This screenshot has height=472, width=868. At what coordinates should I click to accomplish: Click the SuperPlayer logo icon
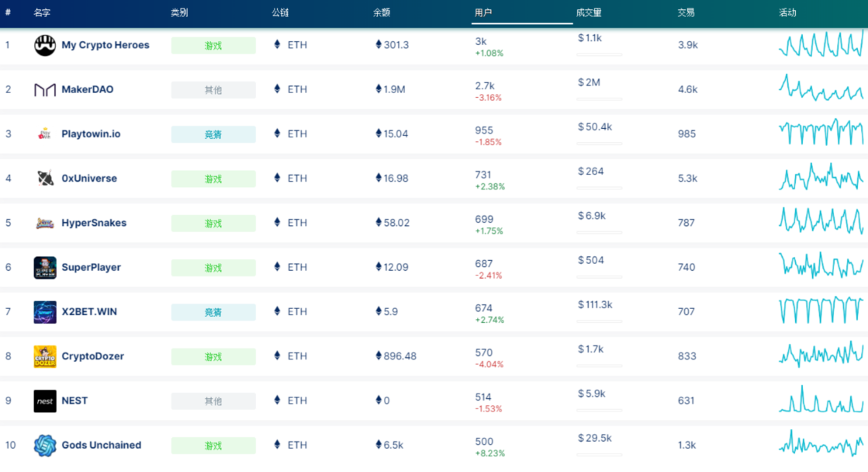[45, 268]
